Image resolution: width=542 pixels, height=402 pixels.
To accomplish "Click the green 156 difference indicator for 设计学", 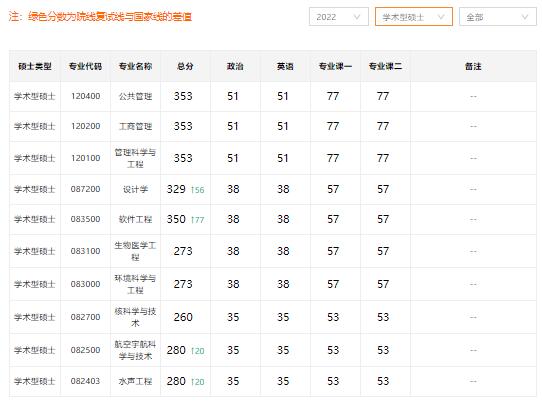I will coord(197,190).
